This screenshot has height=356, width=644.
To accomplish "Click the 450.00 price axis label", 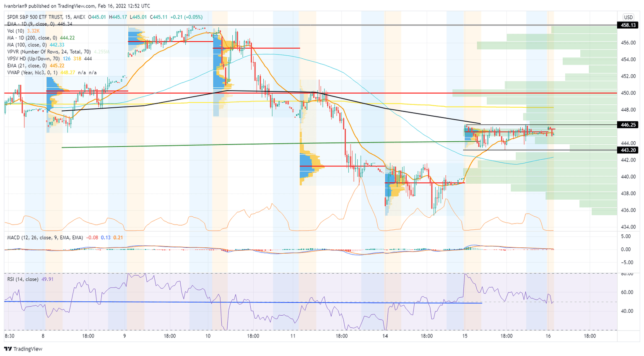I will [628, 93].
